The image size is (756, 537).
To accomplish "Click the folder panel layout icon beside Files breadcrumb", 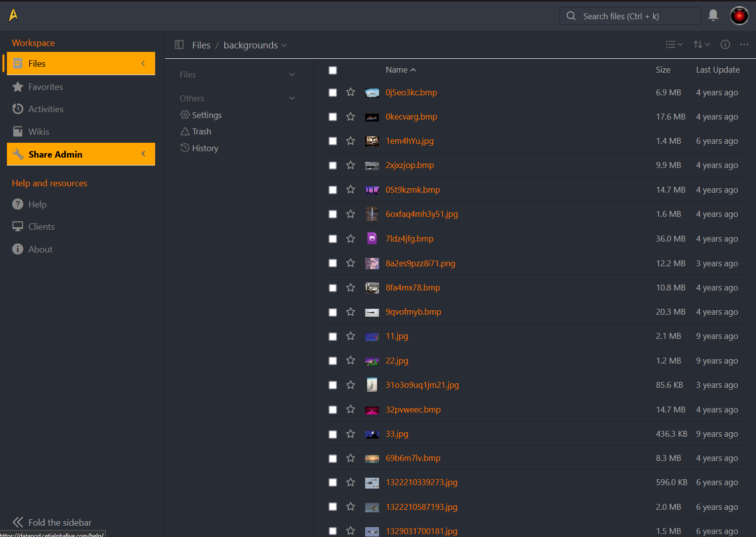I will coord(179,44).
